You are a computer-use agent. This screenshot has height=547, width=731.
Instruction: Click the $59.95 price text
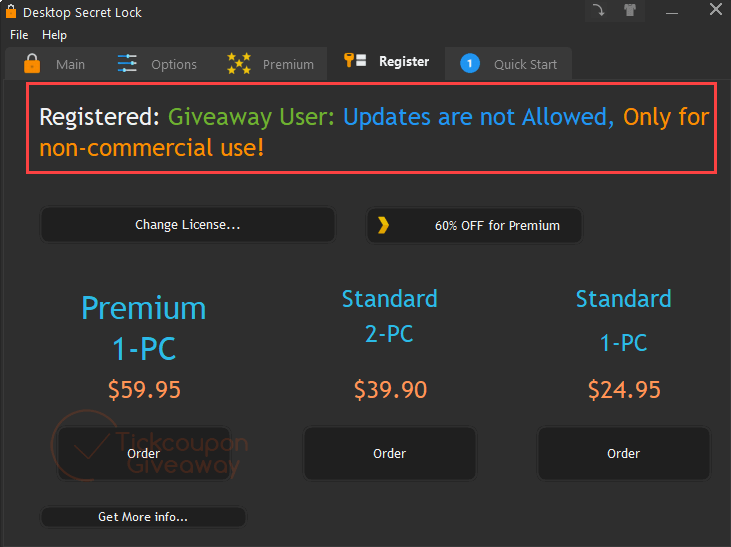point(144,389)
